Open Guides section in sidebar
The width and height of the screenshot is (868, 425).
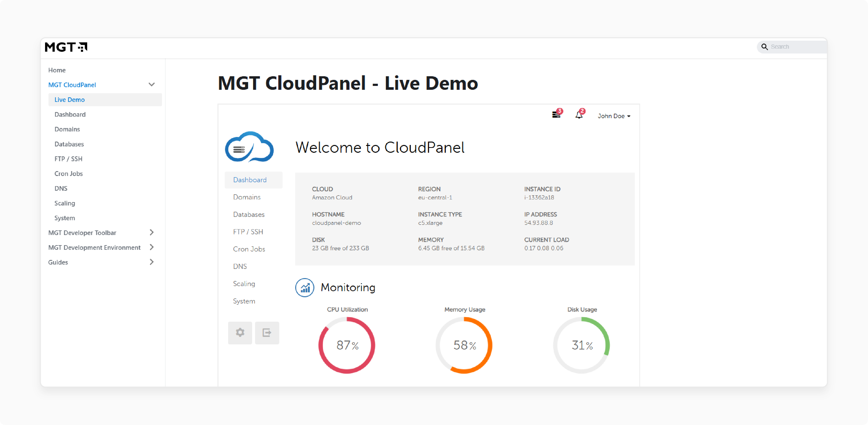point(58,262)
